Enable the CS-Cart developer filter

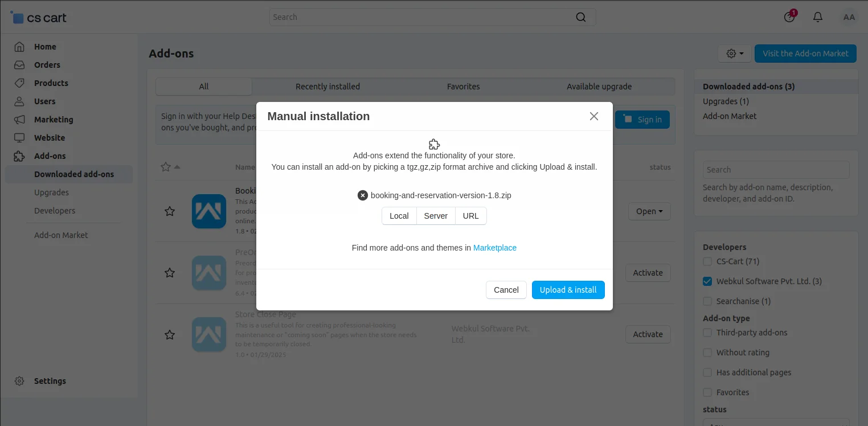tap(707, 261)
